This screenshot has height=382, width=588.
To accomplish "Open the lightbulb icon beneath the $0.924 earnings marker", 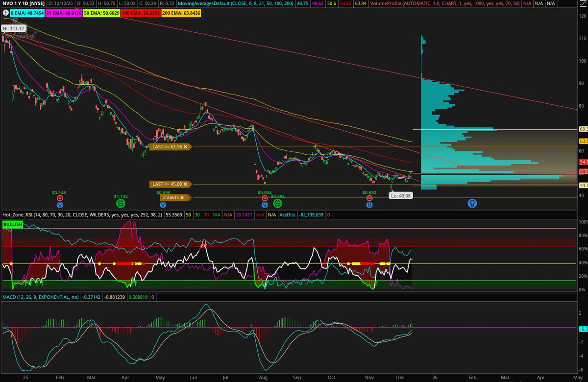I will pos(265,204).
